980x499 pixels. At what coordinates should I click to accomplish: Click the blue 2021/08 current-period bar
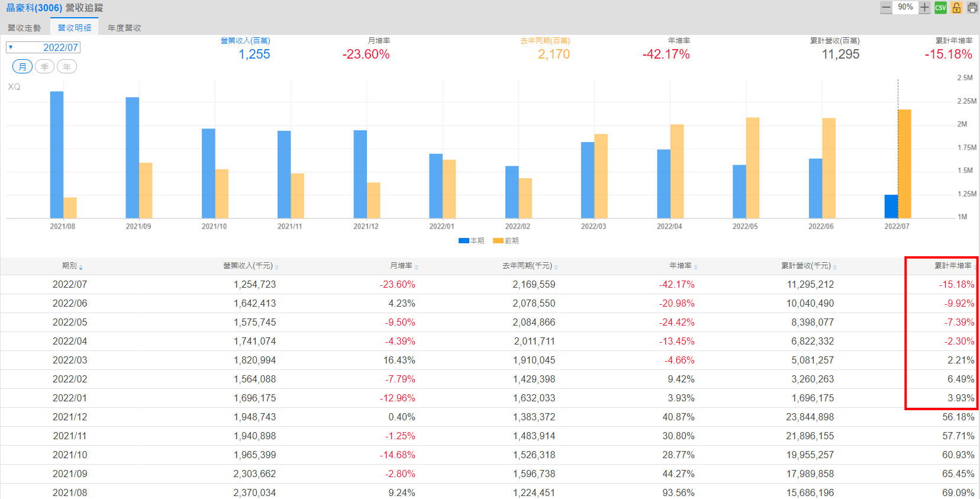(x=57, y=155)
